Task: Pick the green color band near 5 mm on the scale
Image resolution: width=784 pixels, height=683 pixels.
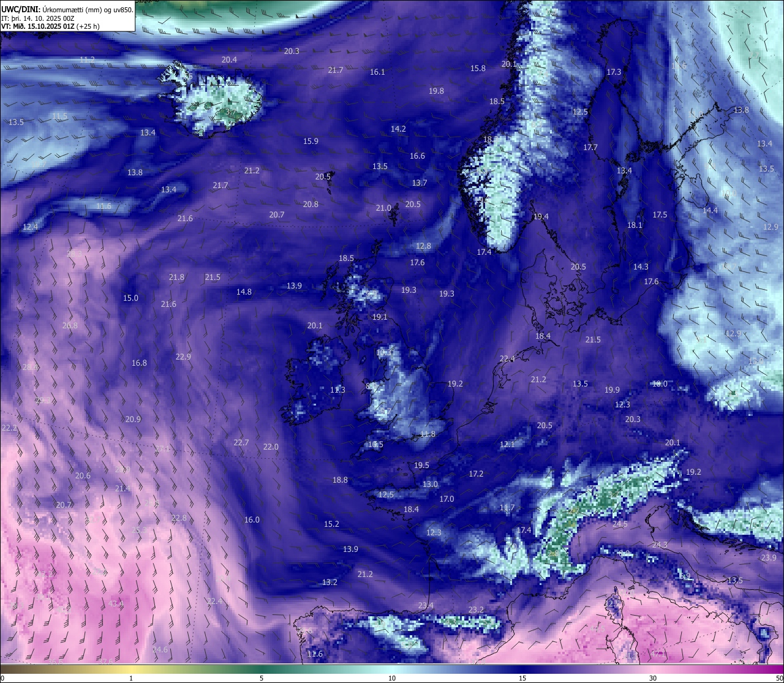Action: [x=262, y=669]
